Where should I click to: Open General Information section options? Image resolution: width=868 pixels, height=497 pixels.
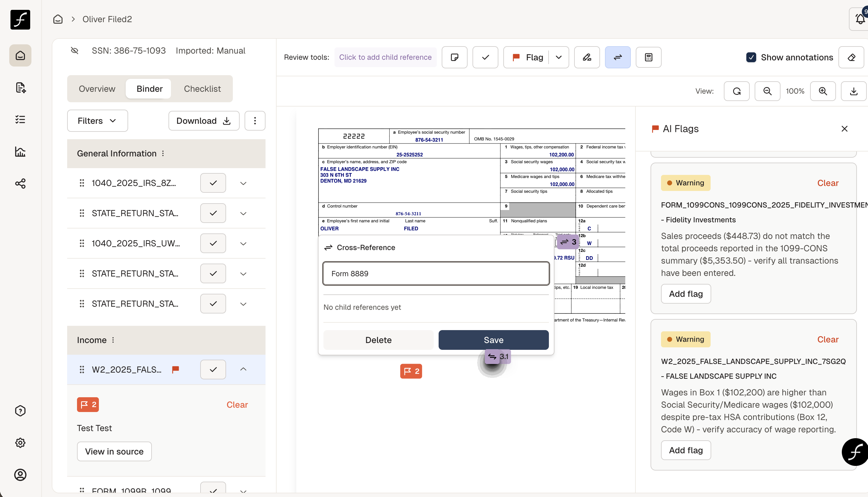pyautogui.click(x=163, y=153)
